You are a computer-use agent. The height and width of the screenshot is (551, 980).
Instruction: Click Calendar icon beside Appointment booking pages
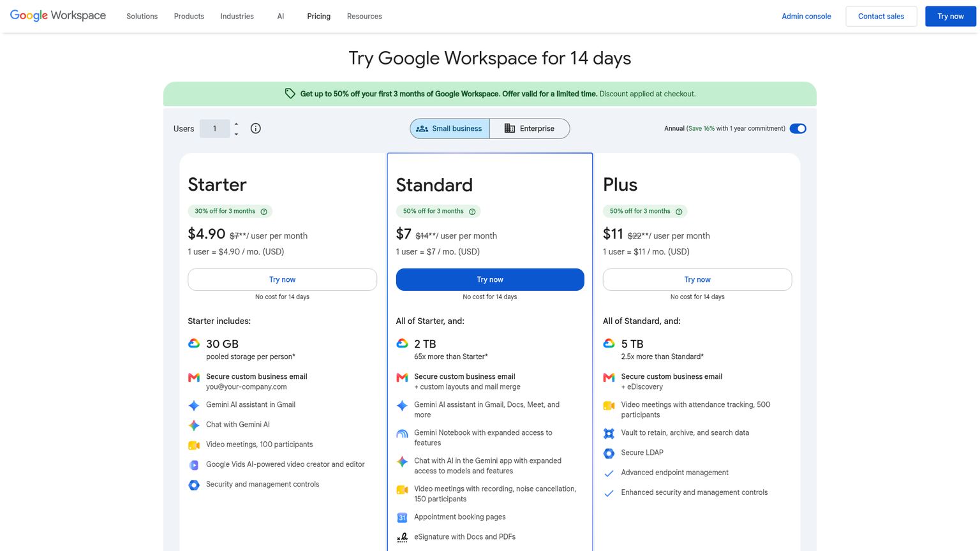[x=402, y=517]
